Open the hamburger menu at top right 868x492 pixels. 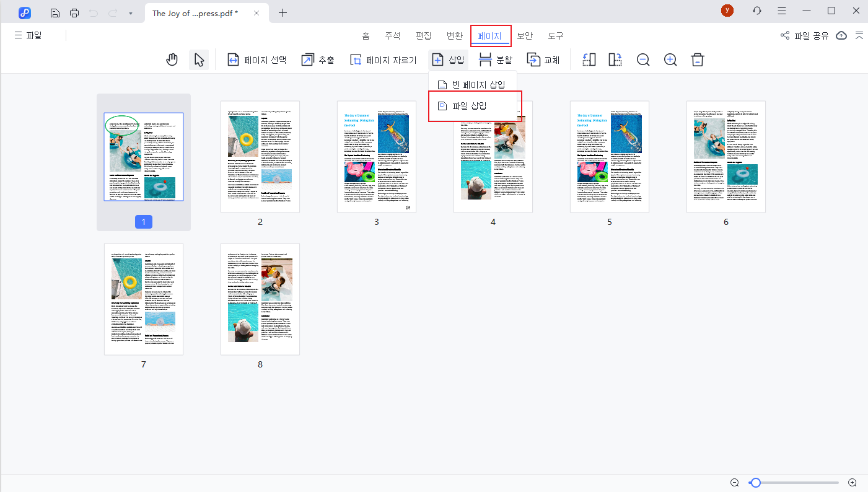point(781,11)
